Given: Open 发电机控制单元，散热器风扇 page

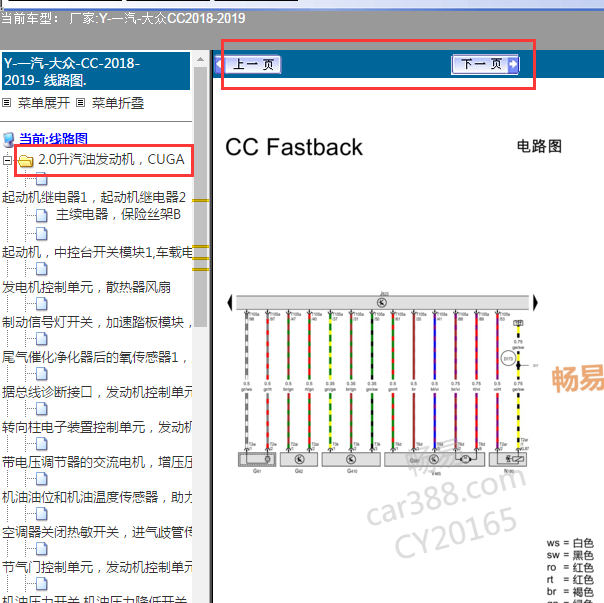Looking at the screenshot, I should click(86, 287).
